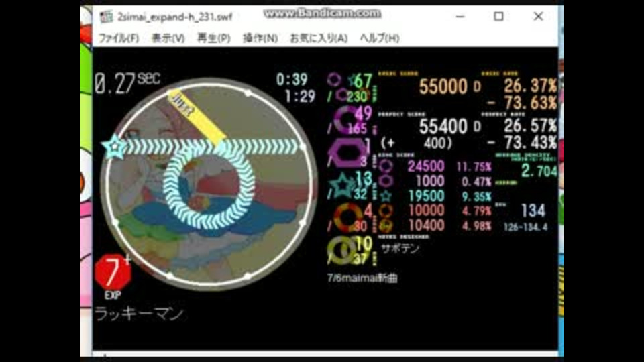Open the ヘルプ(H) menu
644x362 pixels.
click(379, 38)
